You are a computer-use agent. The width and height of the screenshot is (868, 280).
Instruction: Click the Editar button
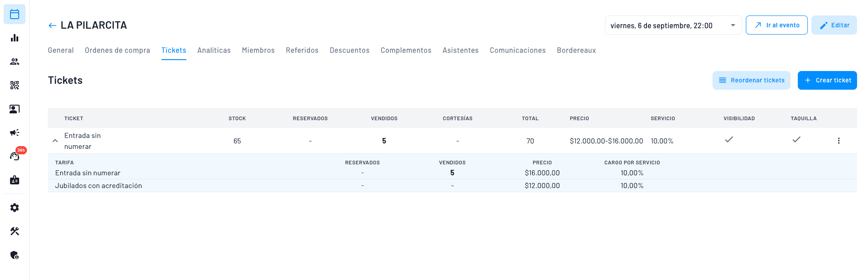pos(834,25)
